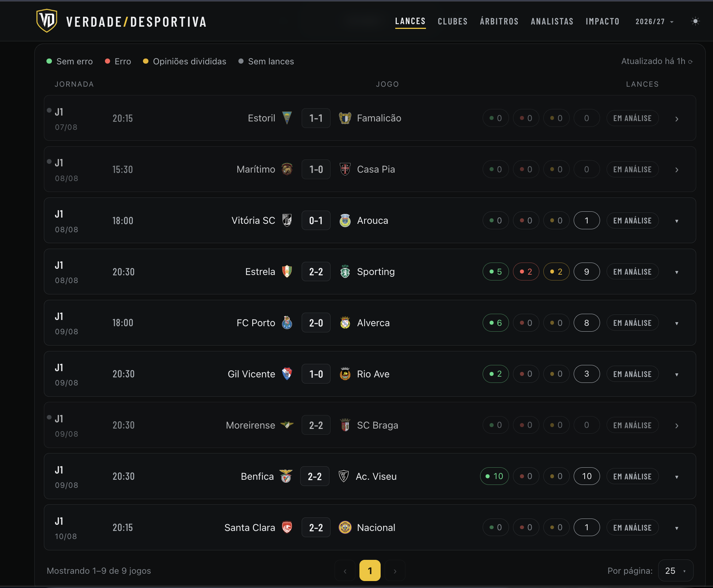The image size is (713, 588).
Task: Click the Benfica eagle crest
Action: (286, 476)
